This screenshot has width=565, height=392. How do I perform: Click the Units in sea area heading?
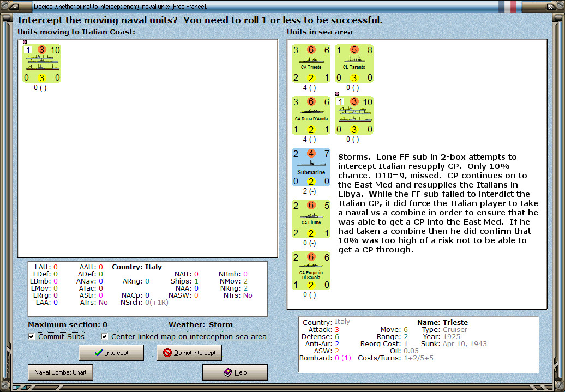click(320, 32)
